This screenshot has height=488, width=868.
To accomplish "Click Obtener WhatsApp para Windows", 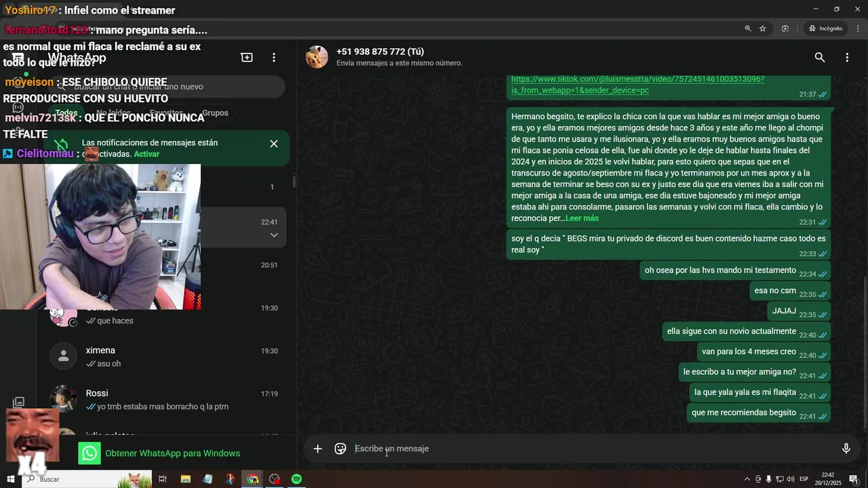I will [172, 453].
